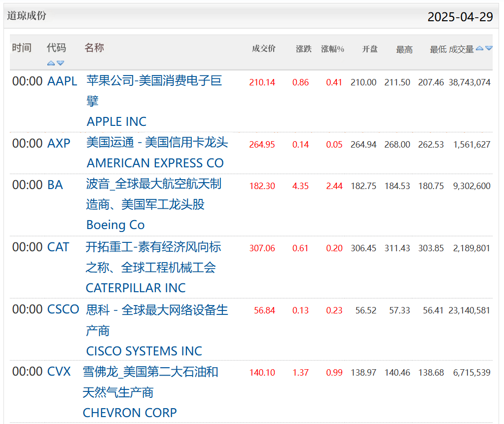Open the CISCO SYSTEMS INC name link
The image size is (504, 424).
coord(144,351)
